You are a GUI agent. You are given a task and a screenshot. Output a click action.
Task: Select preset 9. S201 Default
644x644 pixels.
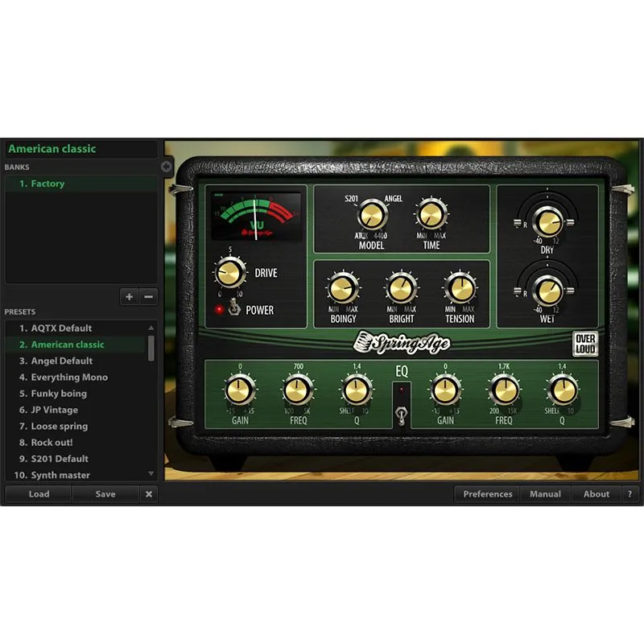(x=76, y=459)
